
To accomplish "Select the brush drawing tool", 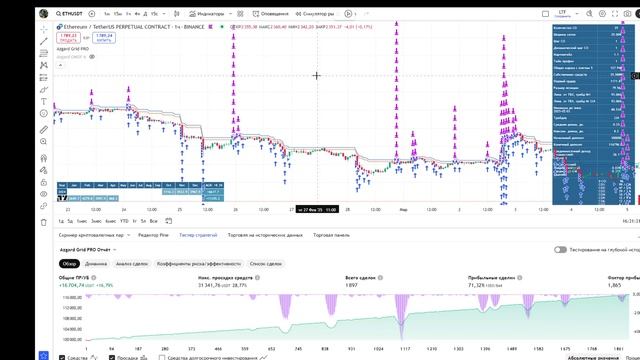I will 44,89.
